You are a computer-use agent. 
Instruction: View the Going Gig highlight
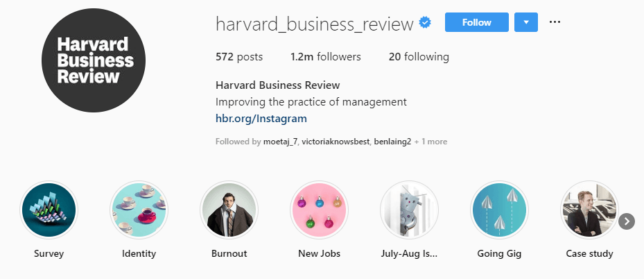pos(499,210)
